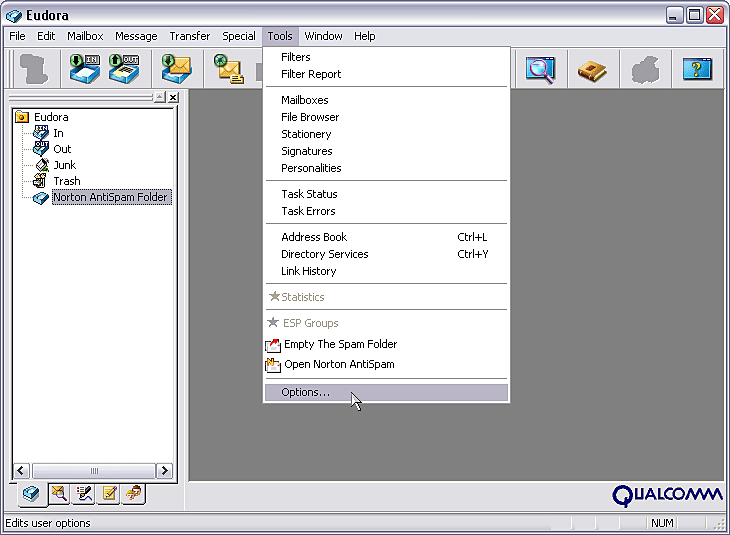Click the Junk mailbox icon
This screenshot has height=535, width=730.
click(x=42, y=165)
